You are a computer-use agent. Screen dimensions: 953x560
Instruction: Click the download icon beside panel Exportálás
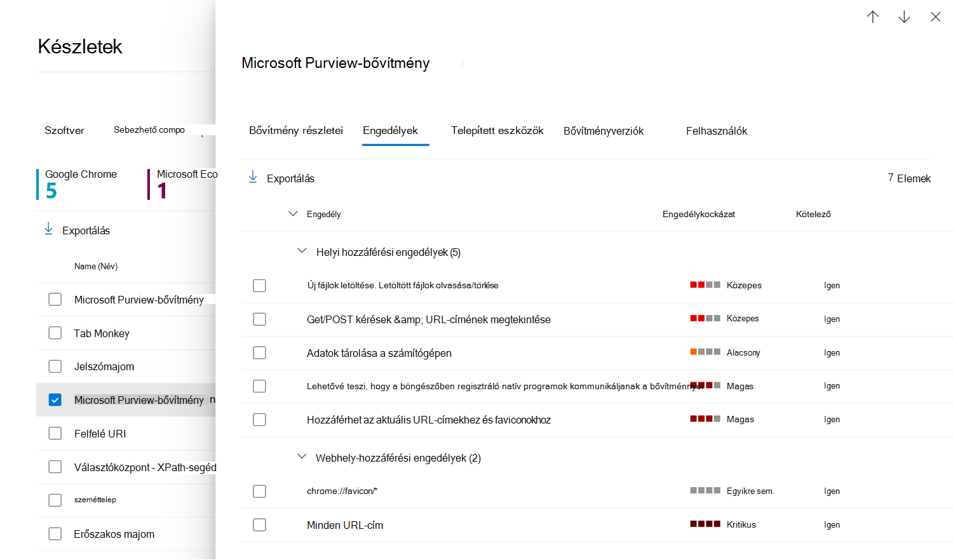253,177
